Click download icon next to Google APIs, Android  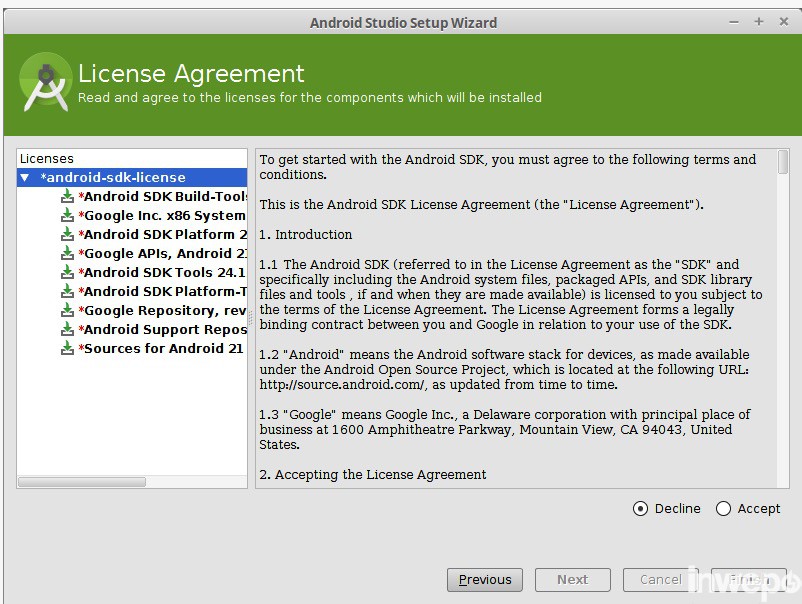click(x=67, y=254)
